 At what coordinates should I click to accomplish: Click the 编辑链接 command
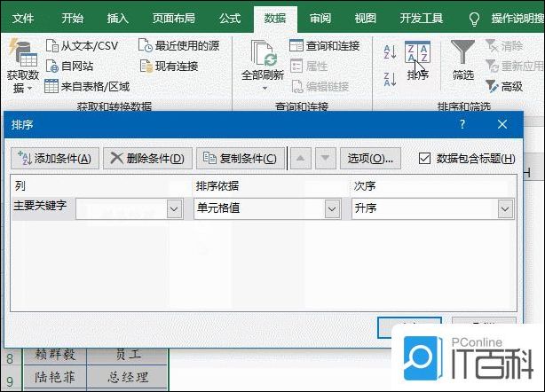[x=320, y=86]
